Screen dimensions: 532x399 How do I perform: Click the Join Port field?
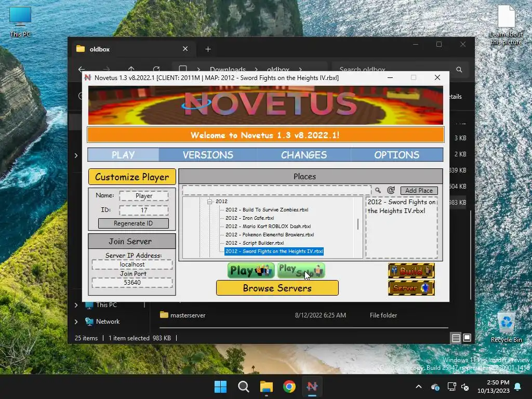pyautogui.click(x=132, y=283)
